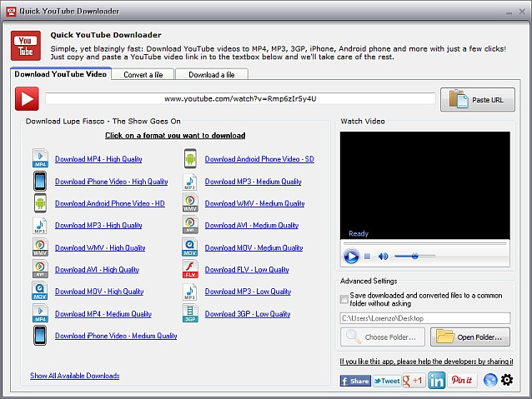Click the sharing request link above social buttons
The image size is (532, 399).
(x=426, y=362)
